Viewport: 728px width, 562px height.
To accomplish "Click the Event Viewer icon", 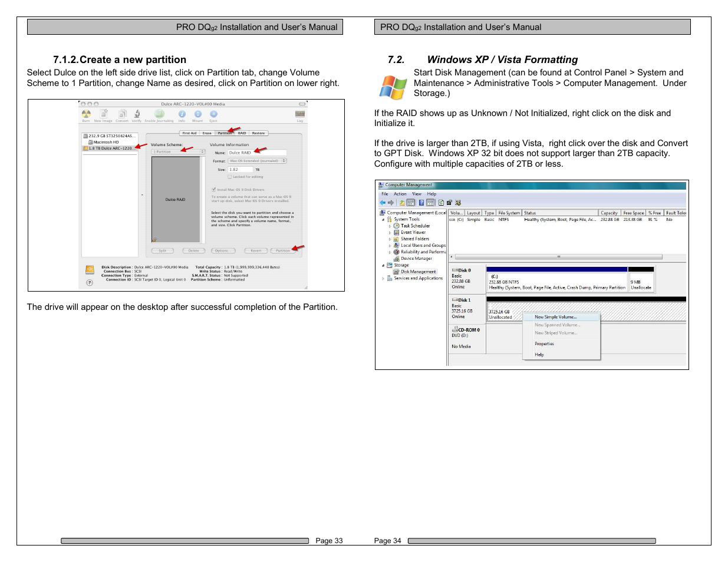I will [x=397, y=232].
